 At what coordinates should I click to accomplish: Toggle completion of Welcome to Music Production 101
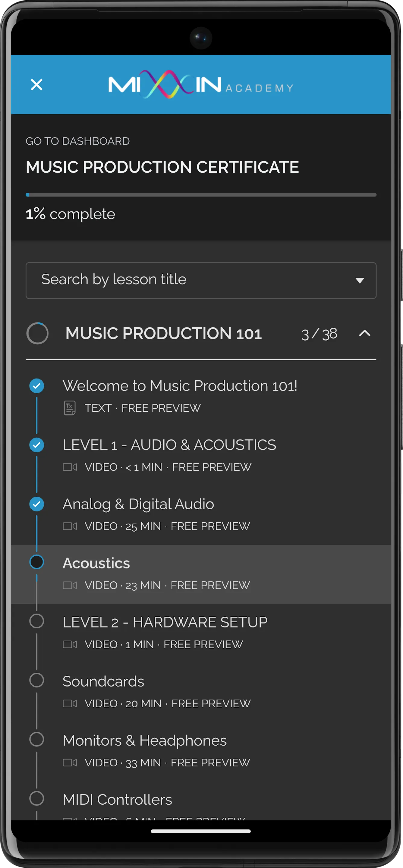pos(37,386)
